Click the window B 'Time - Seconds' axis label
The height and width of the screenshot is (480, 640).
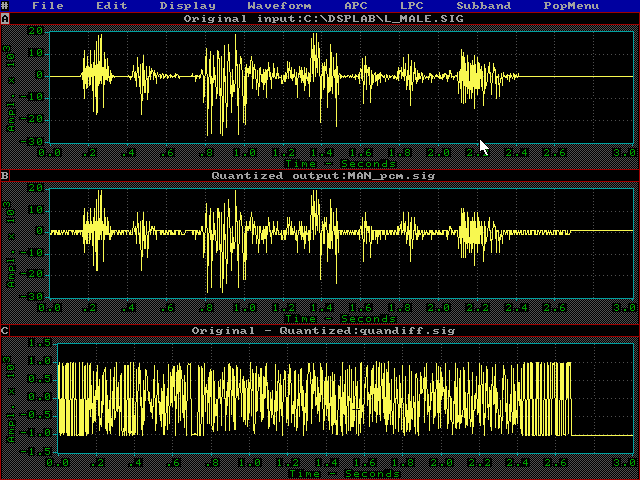tap(341, 318)
